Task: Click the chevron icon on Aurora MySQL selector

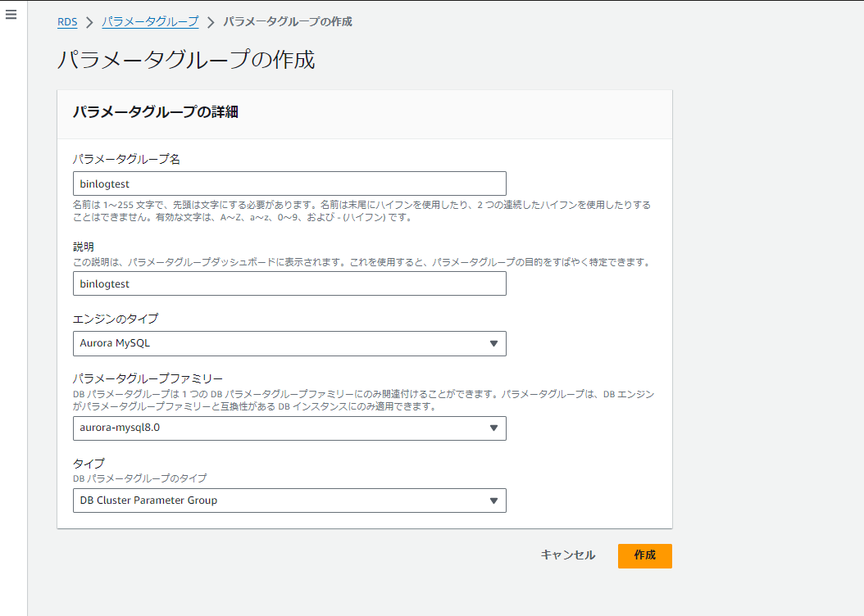Action: click(x=494, y=343)
